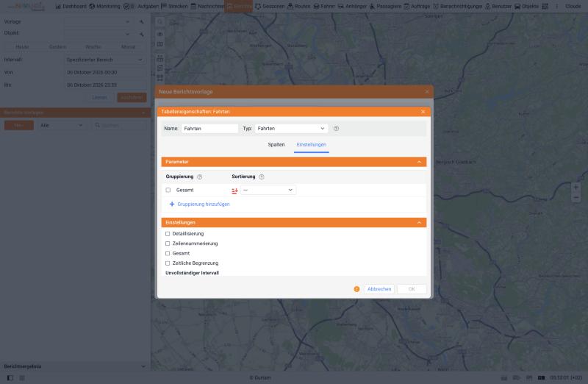This screenshot has width=588, height=384.
Task: Click into the Name input field
Action: point(209,129)
